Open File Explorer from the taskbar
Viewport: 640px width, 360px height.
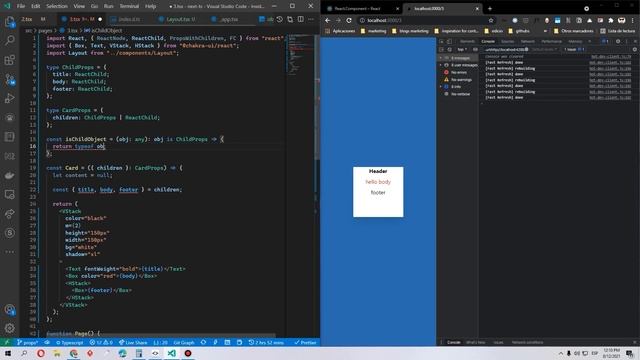(57, 353)
